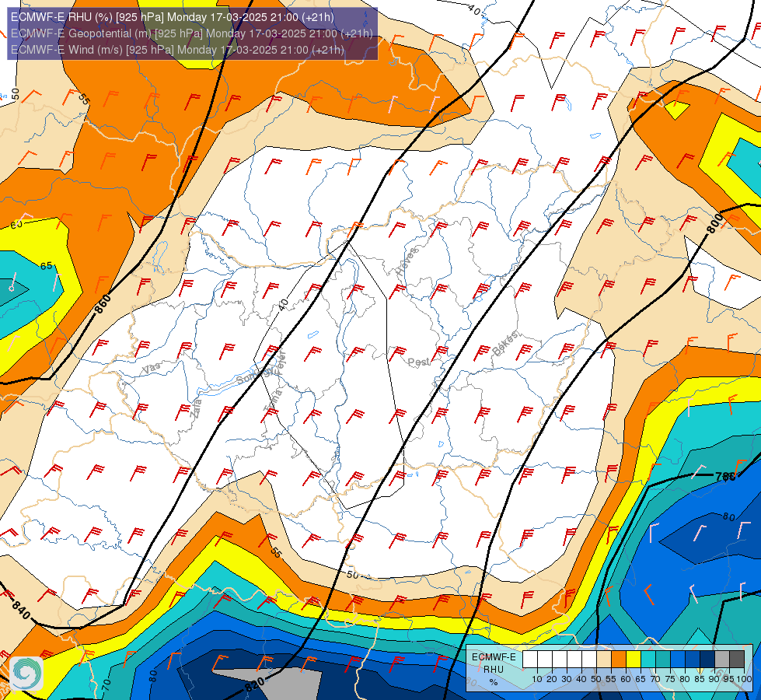Click the Somogy county label
761x700 pixels.
coord(254,376)
